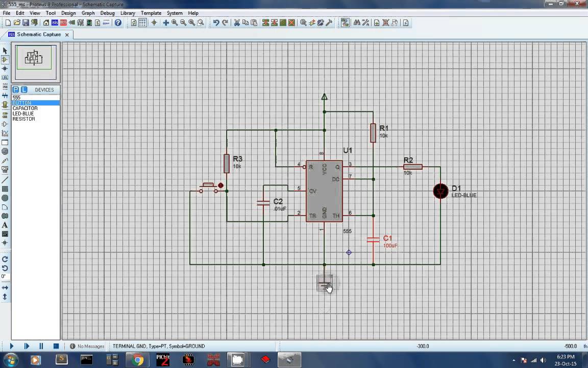Paste from clipboard icon
This screenshot has height=368, width=588.
coord(254,23)
